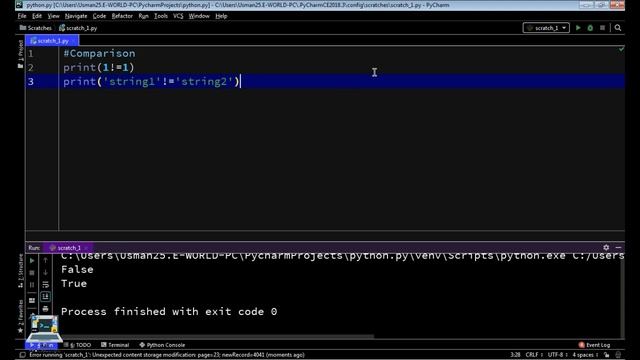Print the Run console output
640x360 pixels.
pyautogui.click(x=45, y=309)
